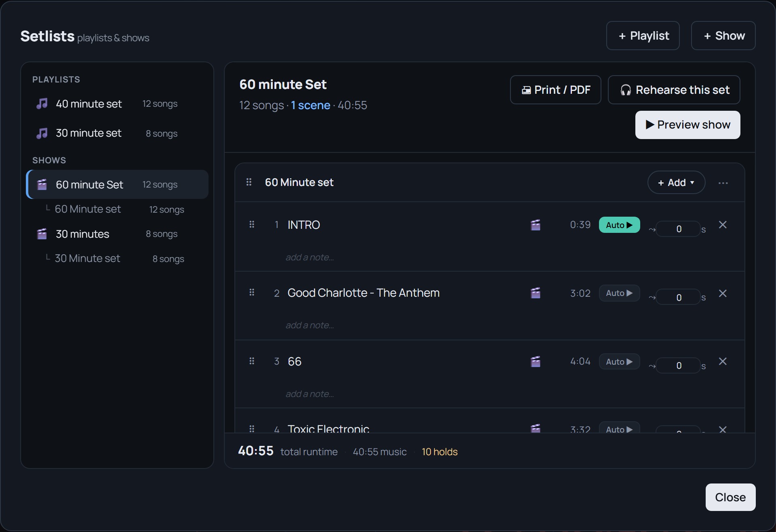
Task: Click the Good Charlotte - The Anthem title
Action: click(363, 293)
